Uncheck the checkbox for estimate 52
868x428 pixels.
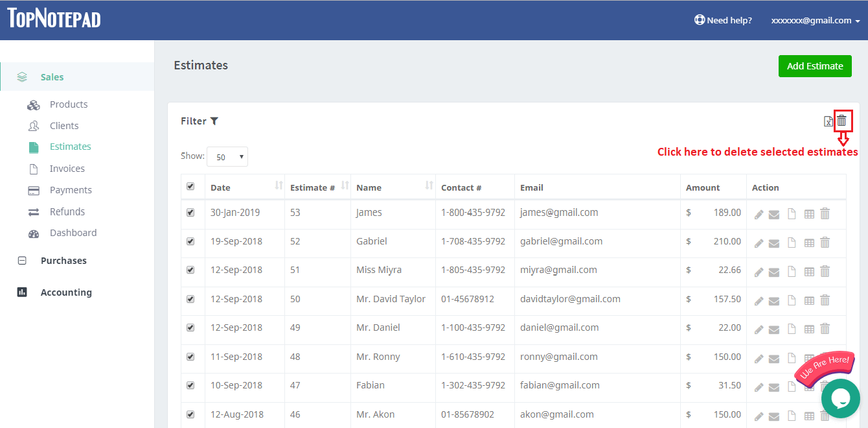190,241
